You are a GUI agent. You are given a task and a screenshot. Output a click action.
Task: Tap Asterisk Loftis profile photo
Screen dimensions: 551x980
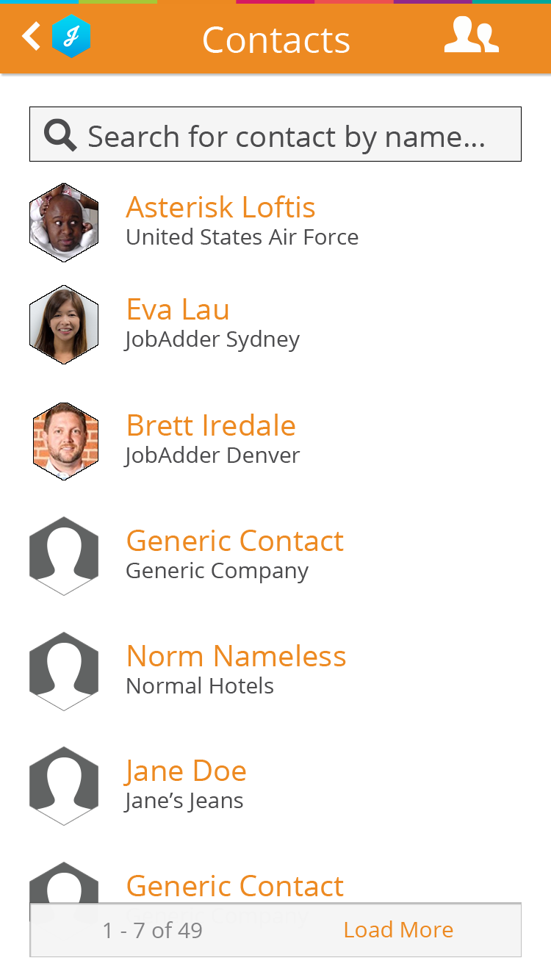[x=64, y=223]
